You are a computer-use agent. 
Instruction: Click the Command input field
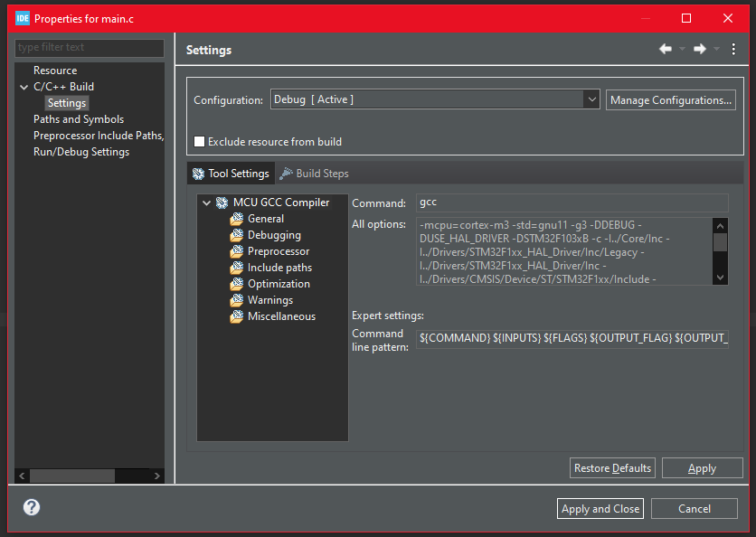coord(572,203)
